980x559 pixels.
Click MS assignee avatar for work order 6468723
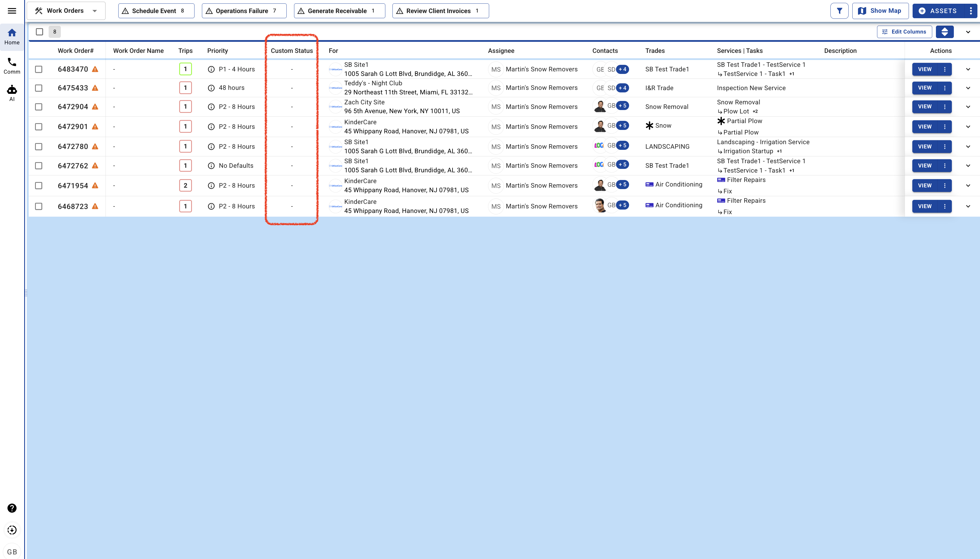(x=496, y=206)
